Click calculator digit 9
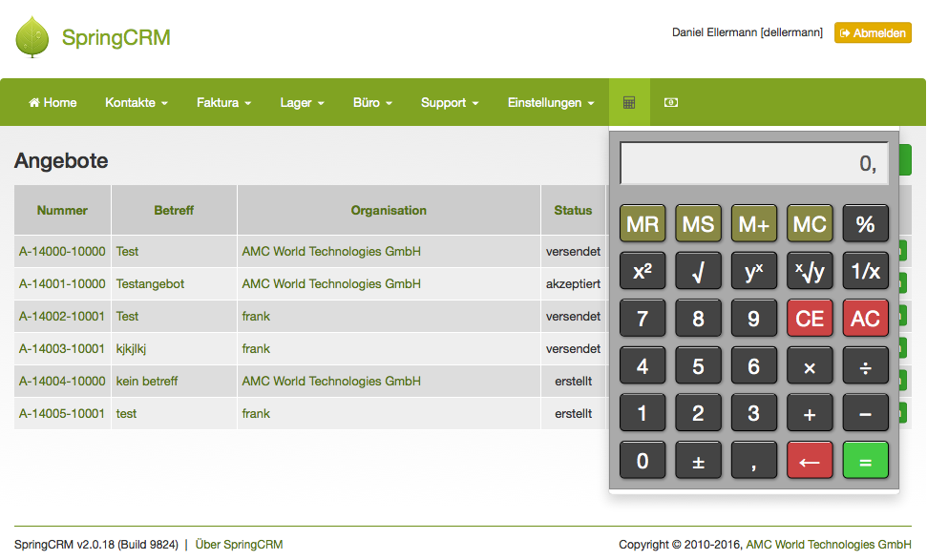 [754, 319]
